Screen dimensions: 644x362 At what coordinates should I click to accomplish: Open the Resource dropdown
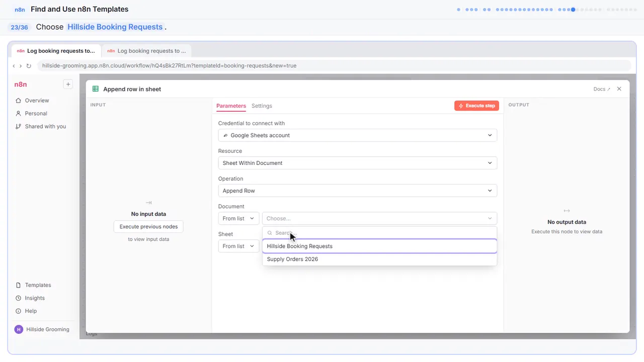[x=358, y=163]
